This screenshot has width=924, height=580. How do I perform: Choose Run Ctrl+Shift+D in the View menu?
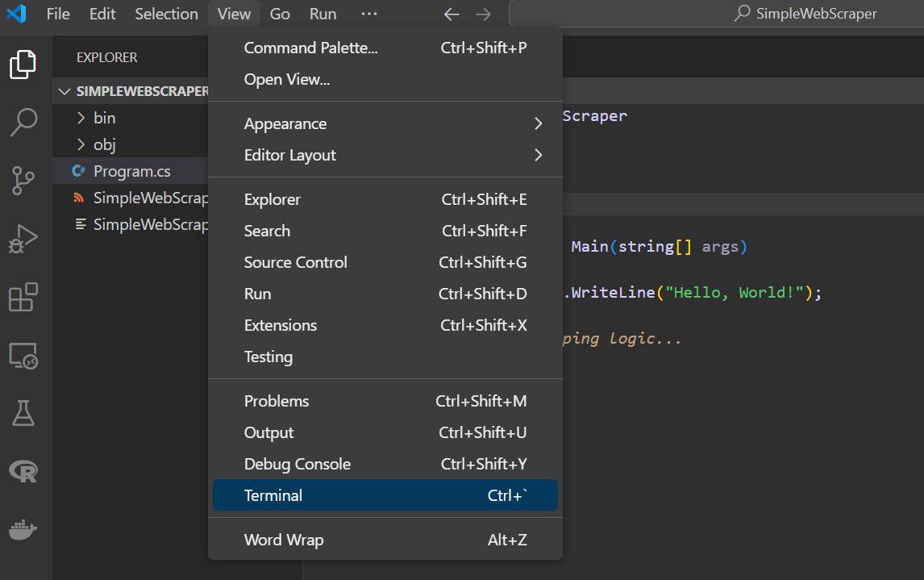385,294
